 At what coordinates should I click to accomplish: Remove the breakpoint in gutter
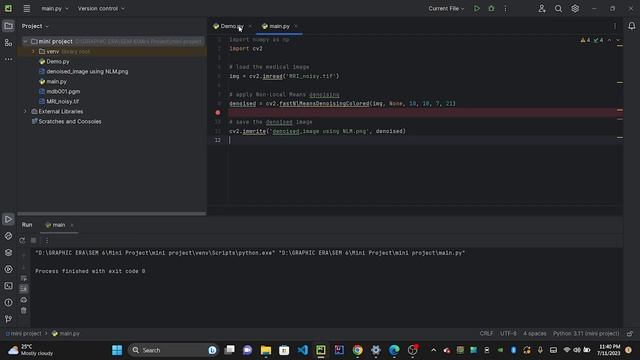click(x=218, y=112)
